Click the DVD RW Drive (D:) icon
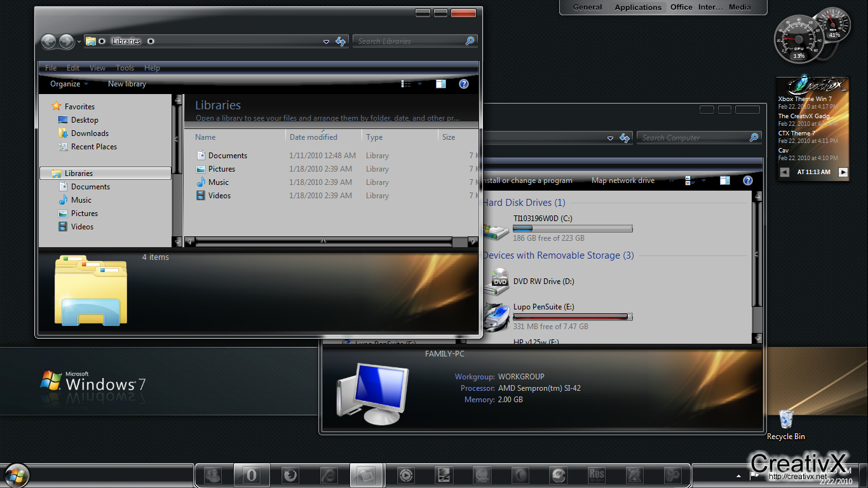This screenshot has width=868, height=488. coord(498,281)
